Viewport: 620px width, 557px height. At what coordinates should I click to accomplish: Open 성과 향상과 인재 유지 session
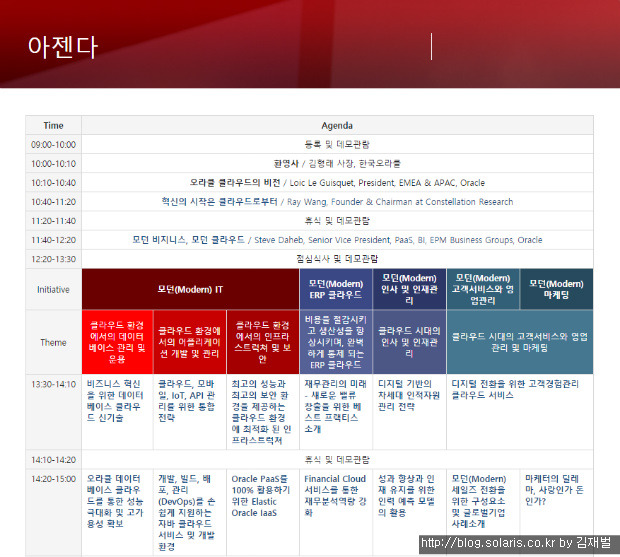click(x=406, y=496)
